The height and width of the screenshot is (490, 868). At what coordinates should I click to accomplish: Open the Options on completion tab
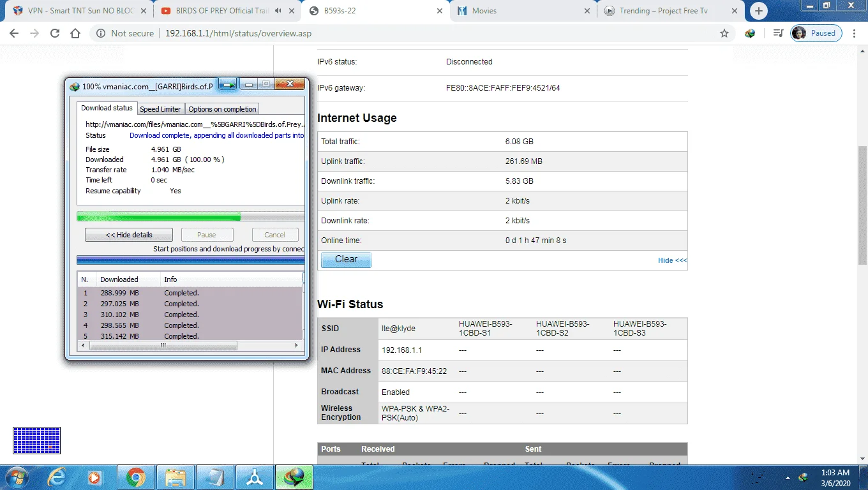coord(222,109)
